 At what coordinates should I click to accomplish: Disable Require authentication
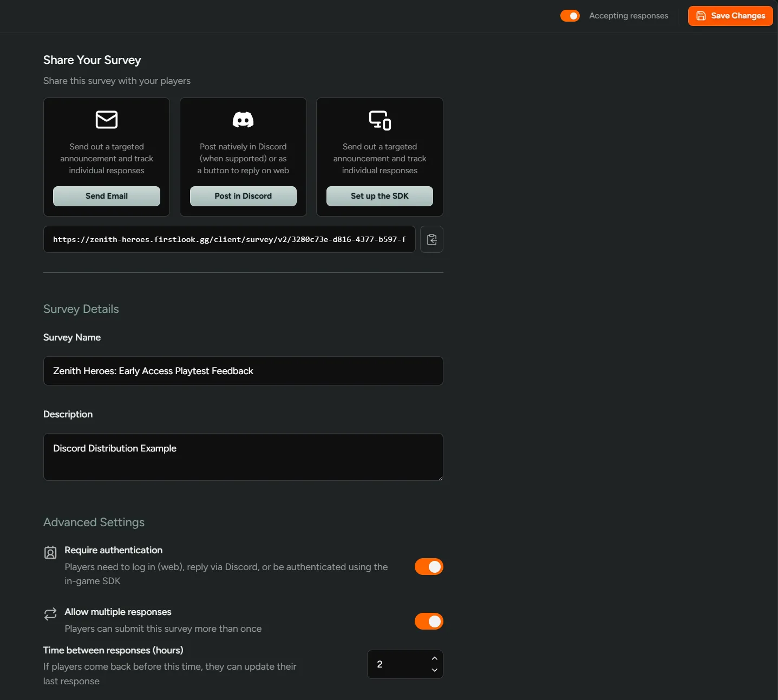(x=429, y=567)
